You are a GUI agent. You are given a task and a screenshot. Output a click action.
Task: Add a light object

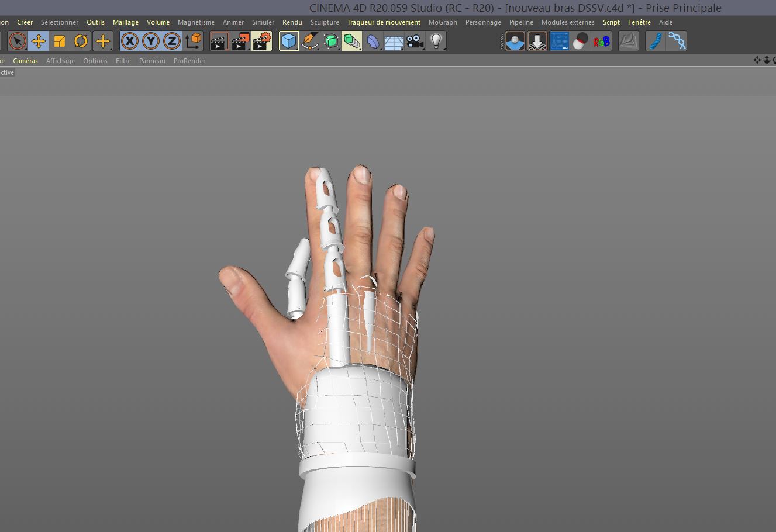[x=436, y=41]
